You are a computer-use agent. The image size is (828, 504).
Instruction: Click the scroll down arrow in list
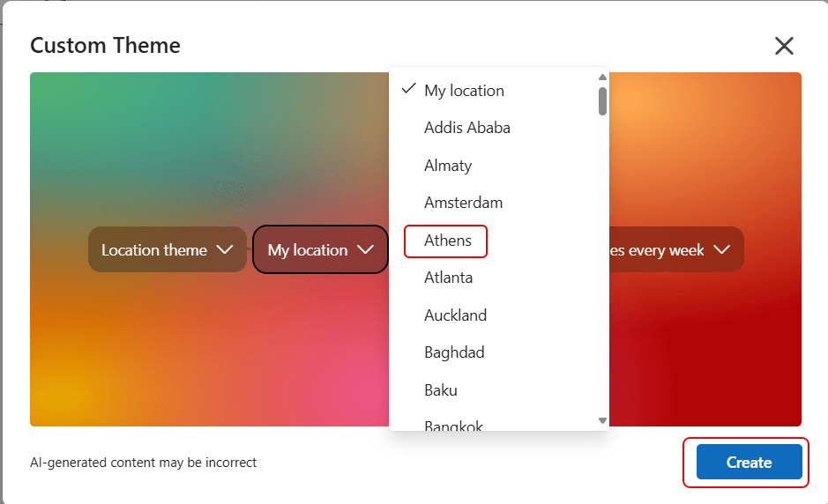pyautogui.click(x=603, y=421)
